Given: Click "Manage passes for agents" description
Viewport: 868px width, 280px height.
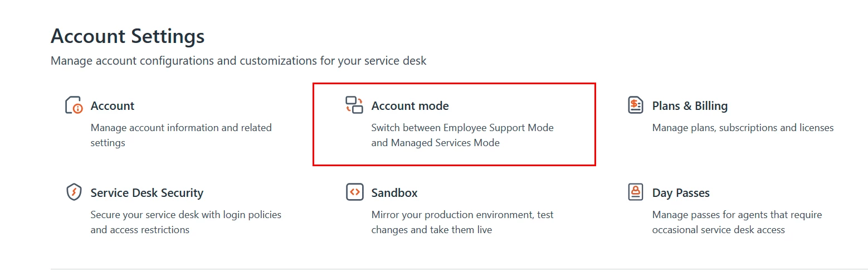Looking at the screenshot, I should [737, 222].
